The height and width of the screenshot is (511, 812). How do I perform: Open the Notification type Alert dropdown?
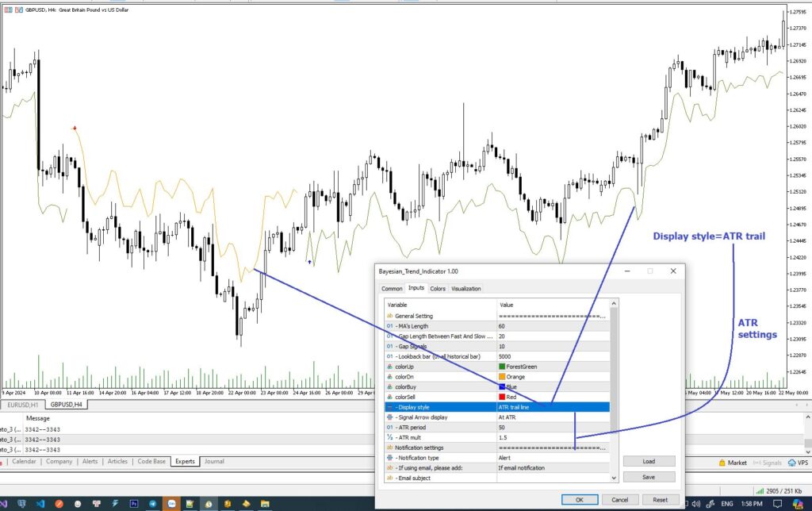(553, 458)
